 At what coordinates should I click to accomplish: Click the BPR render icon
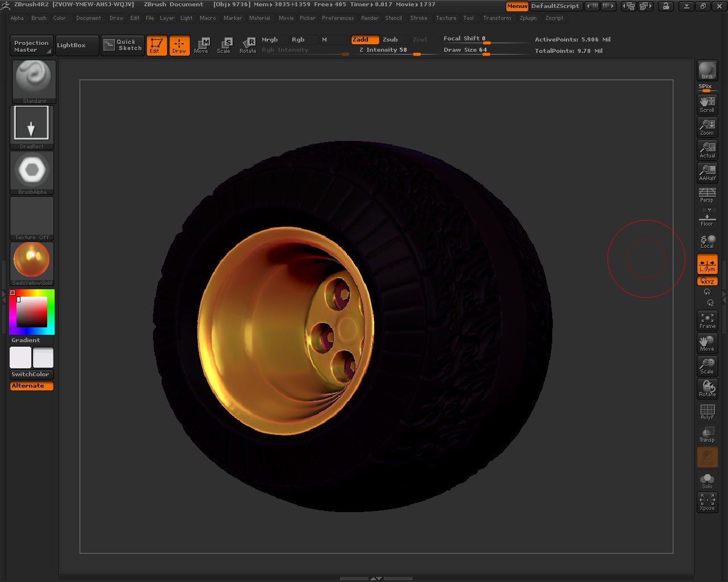point(707,69)
